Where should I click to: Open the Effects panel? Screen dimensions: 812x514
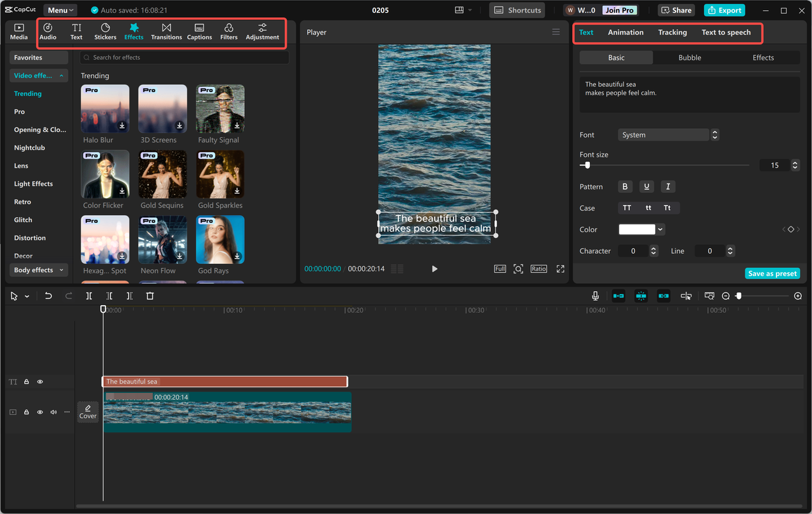[x=134, y=30]
